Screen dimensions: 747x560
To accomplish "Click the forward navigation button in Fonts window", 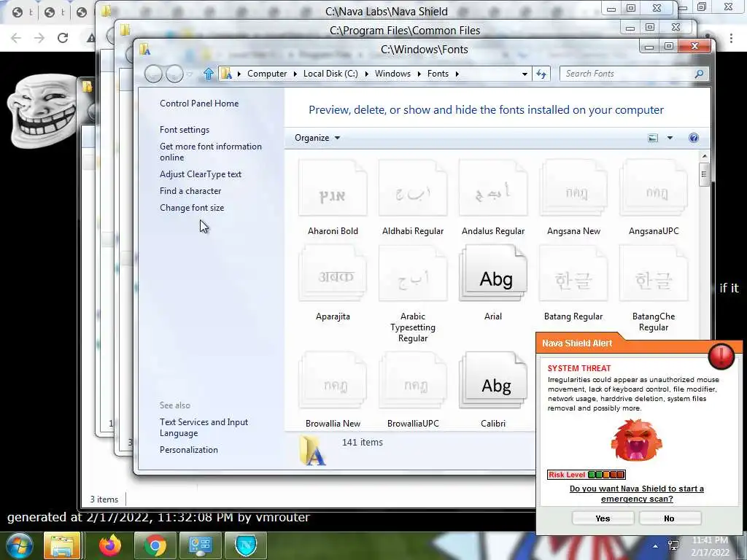I will 174,74.
